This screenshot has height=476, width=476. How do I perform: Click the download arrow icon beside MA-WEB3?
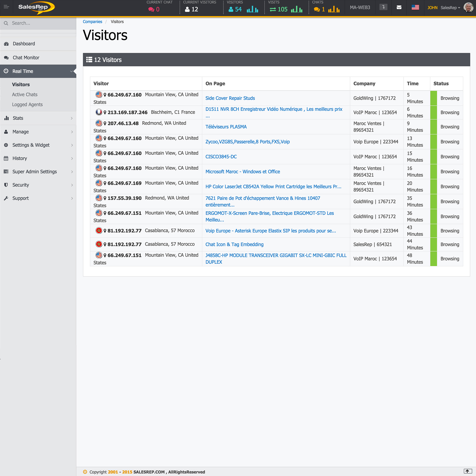click(383, 7)
